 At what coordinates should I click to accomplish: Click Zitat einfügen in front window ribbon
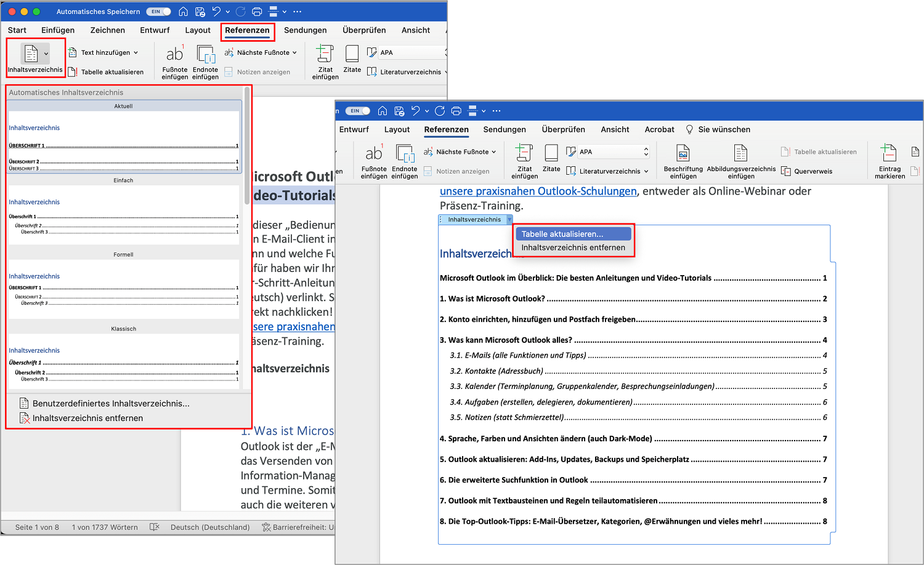click(525, 162)
